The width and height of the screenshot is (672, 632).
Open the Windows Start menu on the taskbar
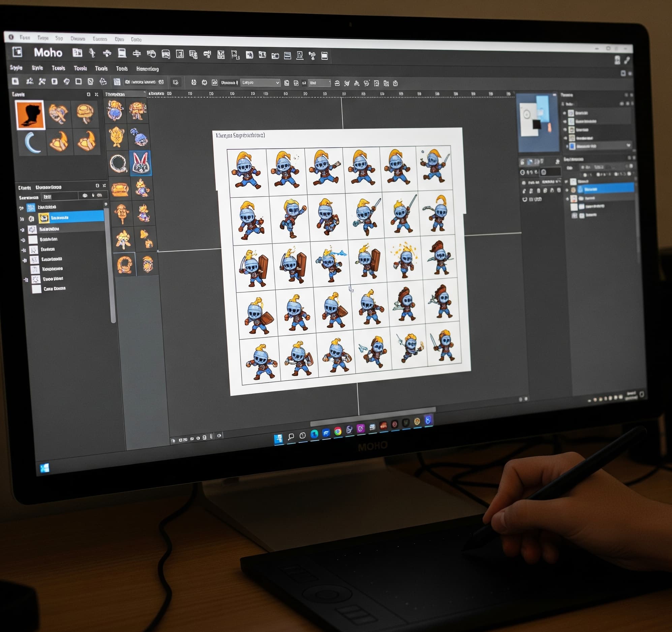[278, 439]
